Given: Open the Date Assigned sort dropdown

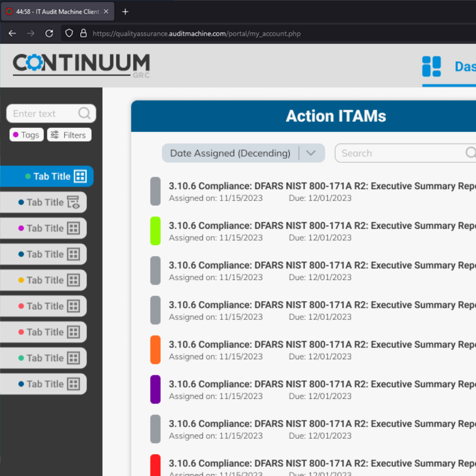Looking at the screenshot, I should [x=230, y=153].
